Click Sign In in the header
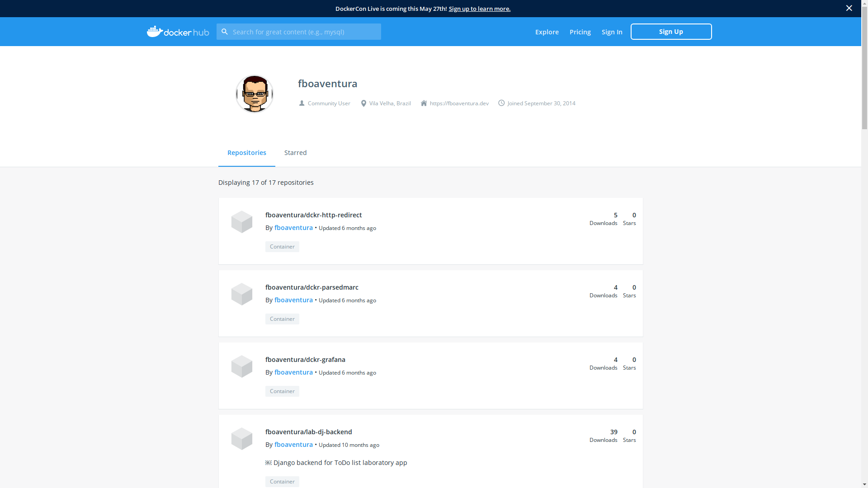 [612, 32]
